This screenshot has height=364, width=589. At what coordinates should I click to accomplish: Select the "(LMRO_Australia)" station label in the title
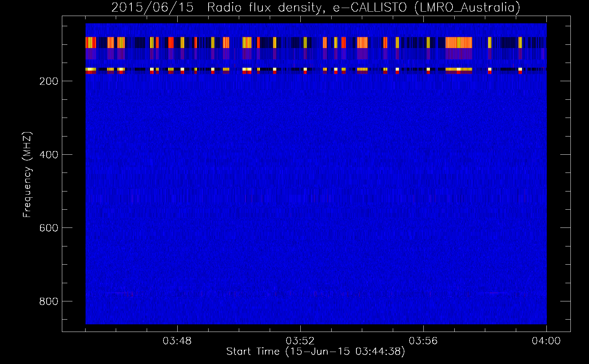click(x=467, y=7)
